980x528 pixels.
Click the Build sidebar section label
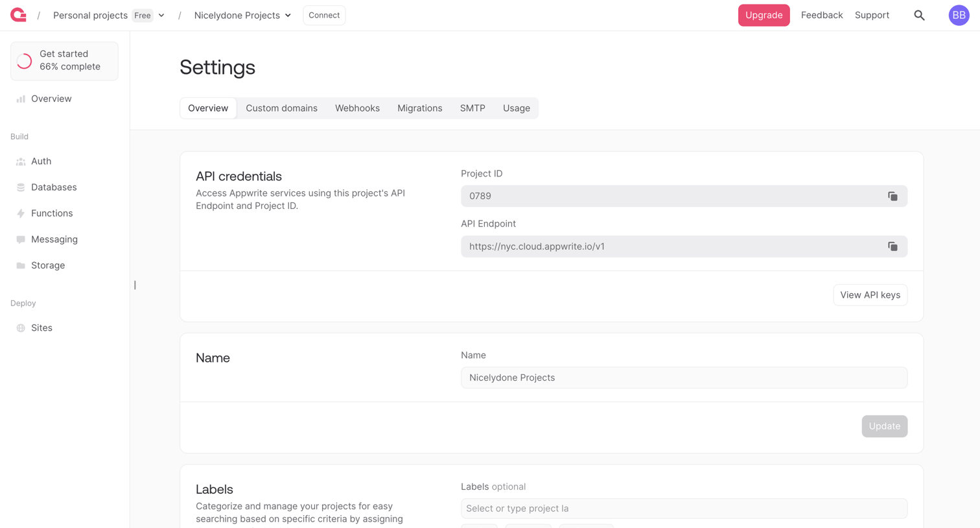click(19, 137)
